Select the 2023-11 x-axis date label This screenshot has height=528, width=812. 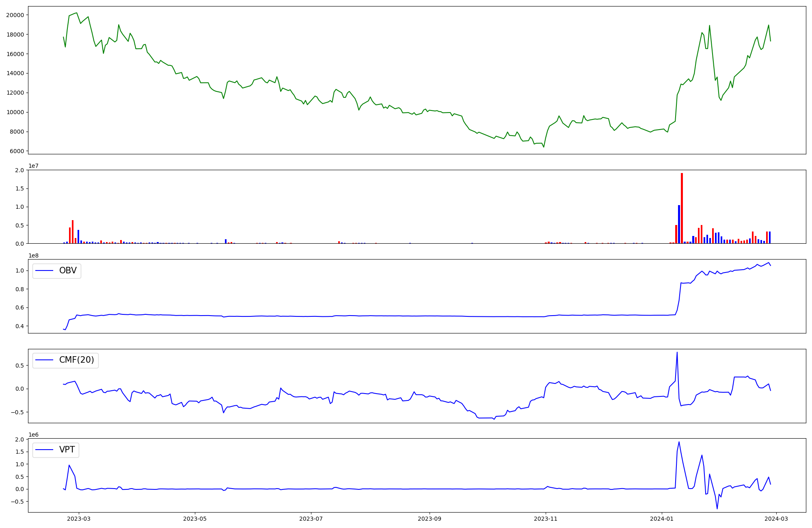point(546,519)
